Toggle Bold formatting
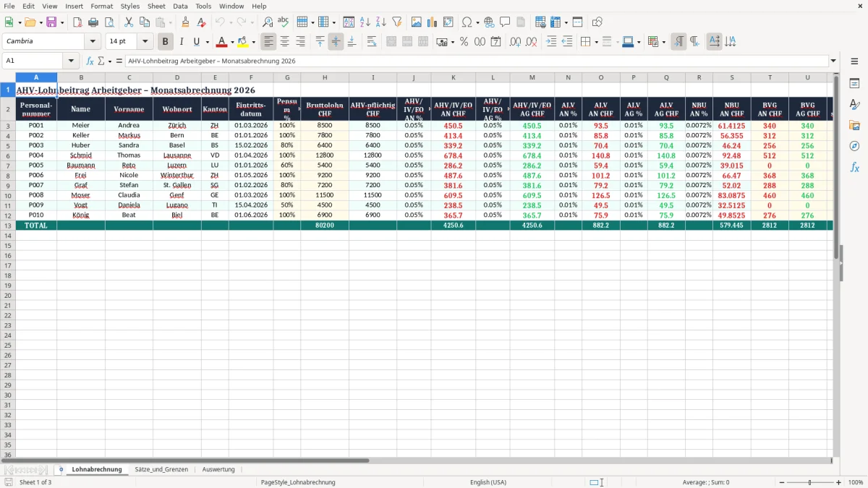Viewport: 868px width, 488px height. click(166, 42)
